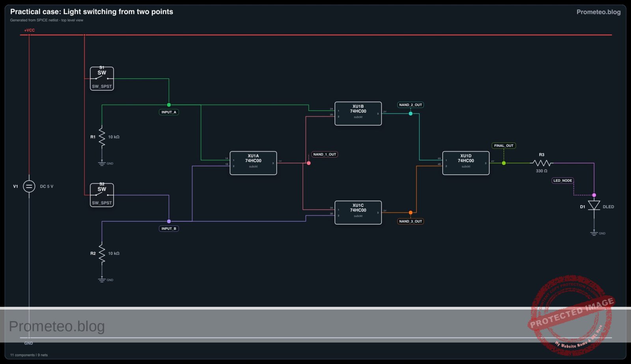Screen dimensions: 631x364
Task: Click the R2 10 kΩ resistor symbol
Action: pyautogui.click(x=102, y=253)
